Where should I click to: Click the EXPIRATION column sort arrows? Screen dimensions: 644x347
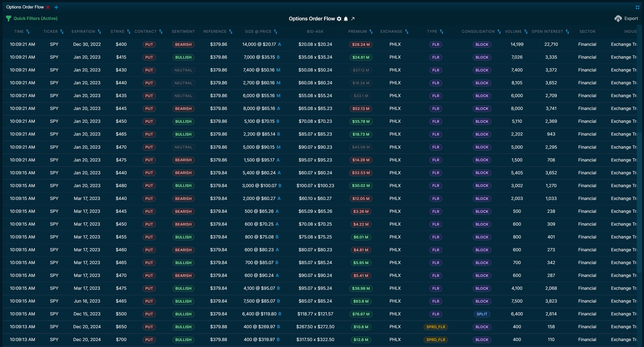99,31
